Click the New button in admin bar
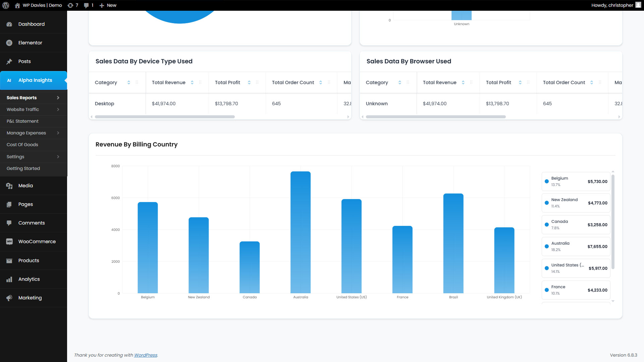The height and width of the screenshot is (362, 644). [x=108, y=5]
